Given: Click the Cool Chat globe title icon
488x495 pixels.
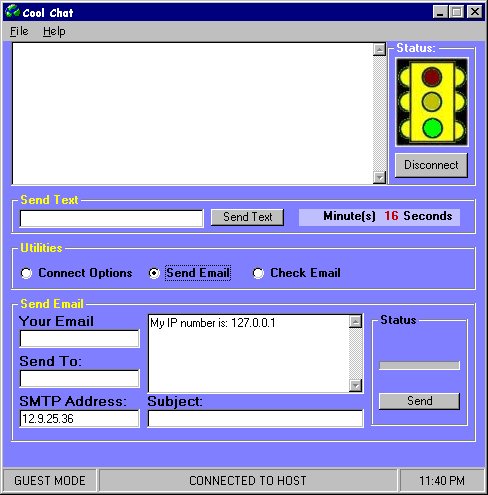Looking at the screenshot, I should click(13, 12).
